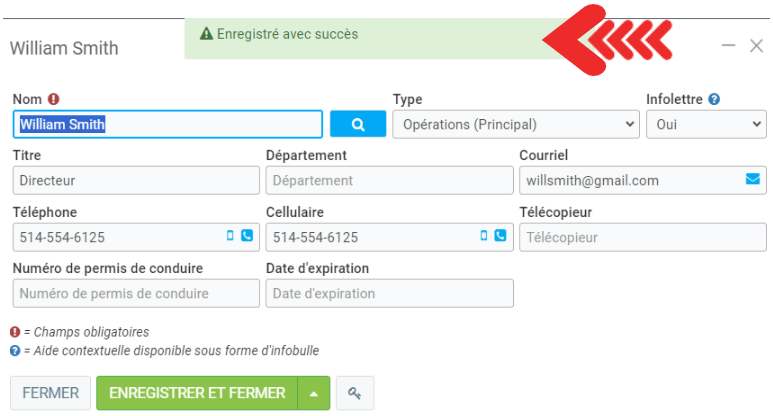Click the Département input field

point(389,181)
